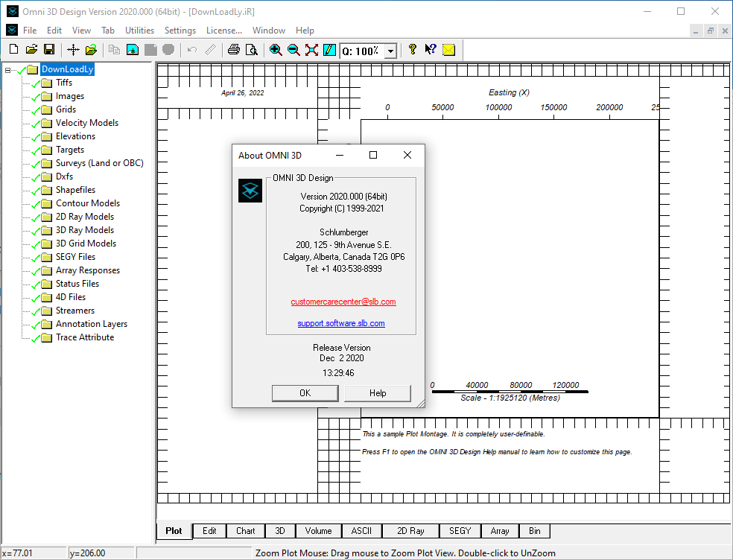733x560 pixels.
Task: Open the Q: 100% quality dropdown
Action: tap(391, 51)
